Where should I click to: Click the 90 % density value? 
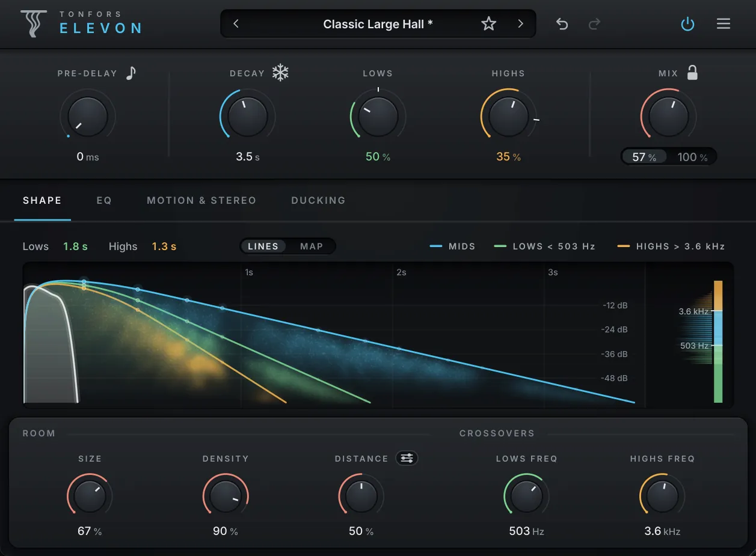pyautogui.click(x=226, y=531)
